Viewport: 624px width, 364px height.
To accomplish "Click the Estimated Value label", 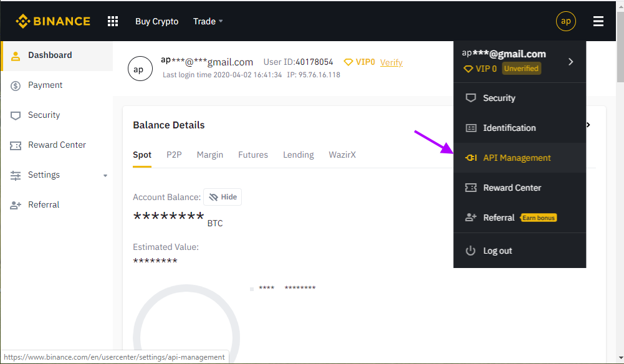I will [166, 247].
